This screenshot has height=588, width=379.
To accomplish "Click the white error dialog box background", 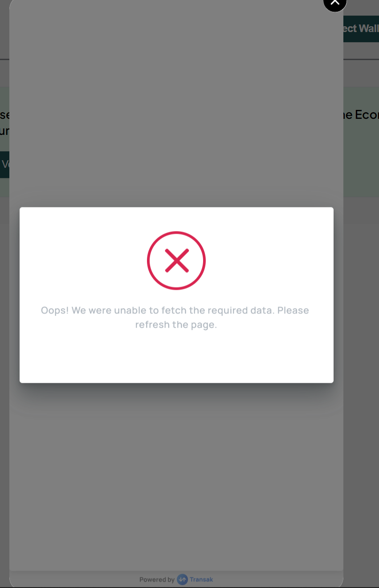I will tap(176, 356).
